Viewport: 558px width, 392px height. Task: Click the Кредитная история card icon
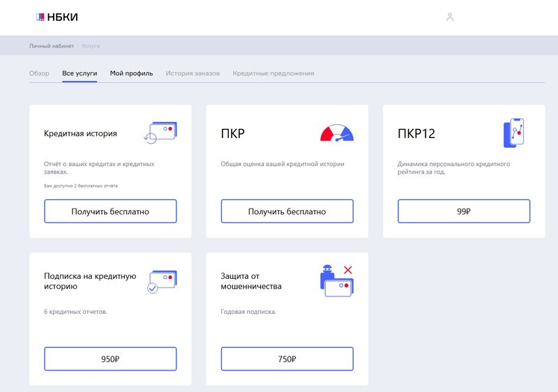[161, 133]
